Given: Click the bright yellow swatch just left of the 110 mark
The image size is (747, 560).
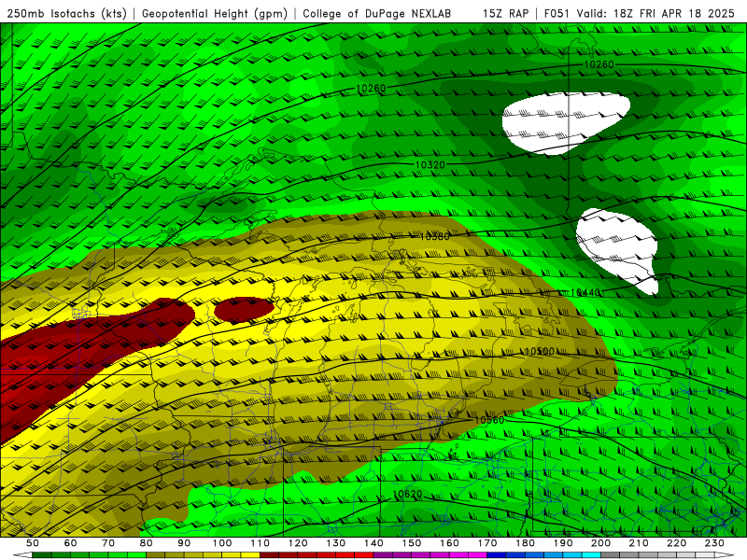Looking at the screenshot, I should tap(250, 555).
